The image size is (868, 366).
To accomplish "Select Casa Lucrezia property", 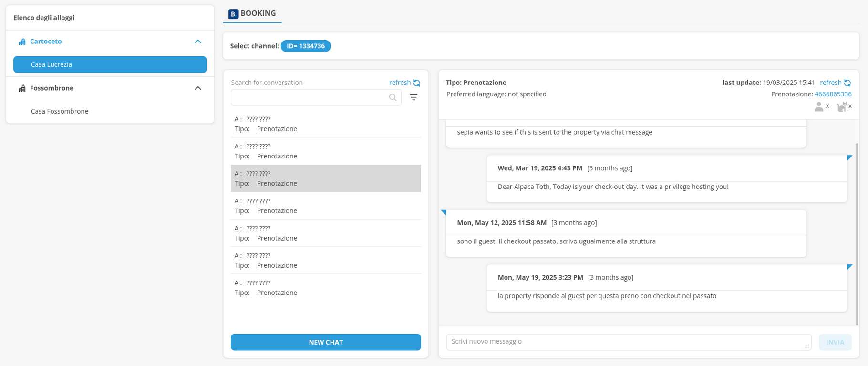I will click(x=110, y=64).
